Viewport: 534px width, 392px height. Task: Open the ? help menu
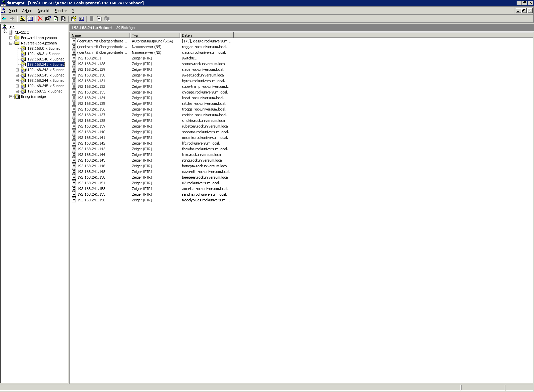(x=73, y=11)
